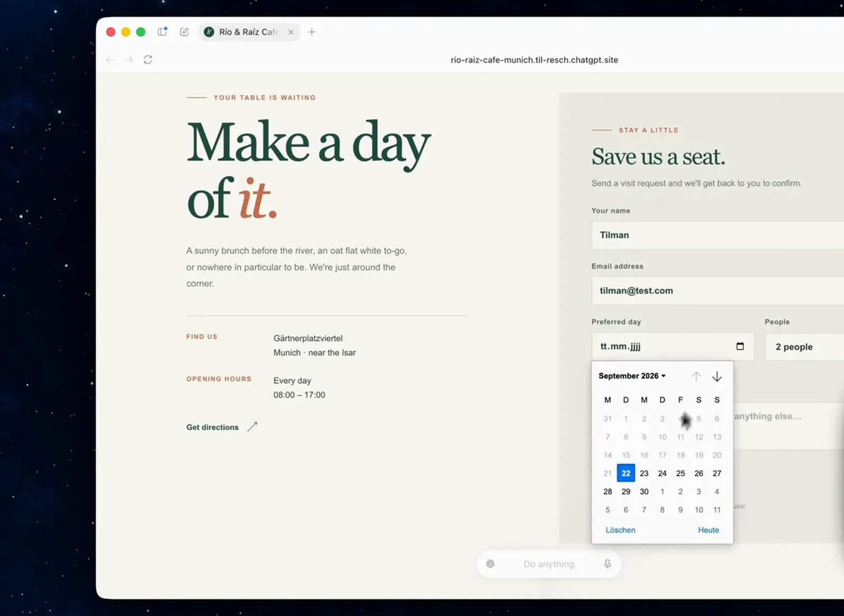
Task: Open the 2 people dropdown
Action: [804, 347]
